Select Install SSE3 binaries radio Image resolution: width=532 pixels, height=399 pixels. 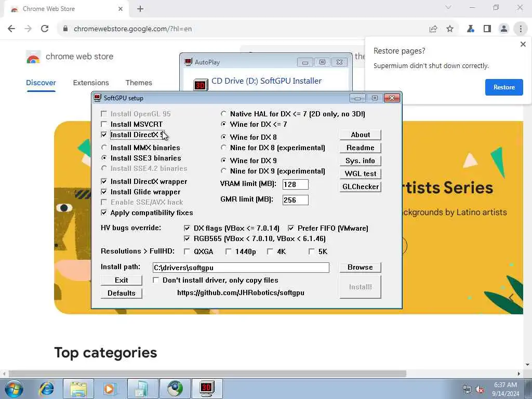[x=104, y=158]
